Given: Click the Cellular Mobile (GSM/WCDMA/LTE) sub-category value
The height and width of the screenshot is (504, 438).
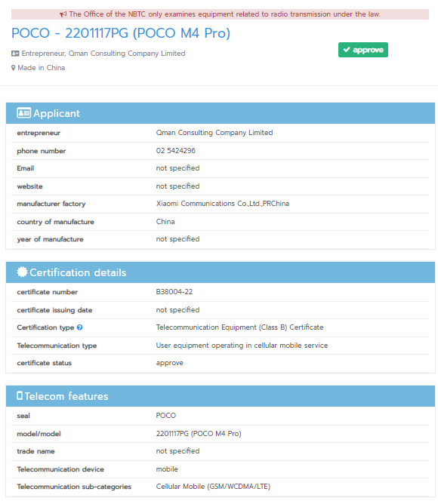Looking at the screenshot, I should coord(213,487).
